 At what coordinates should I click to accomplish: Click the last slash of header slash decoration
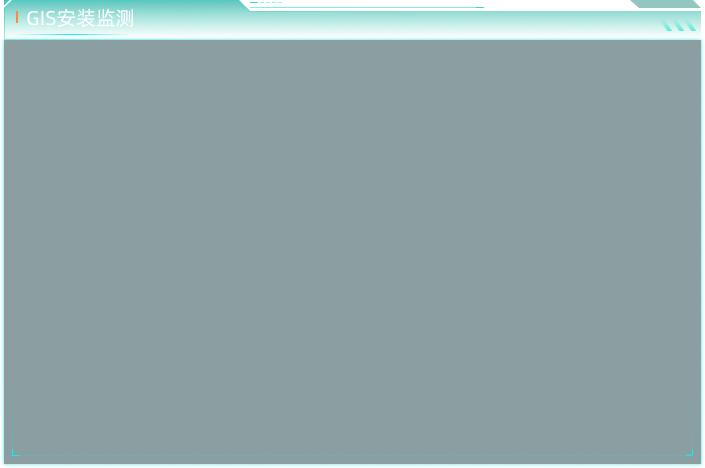click(x=690, y=26)
